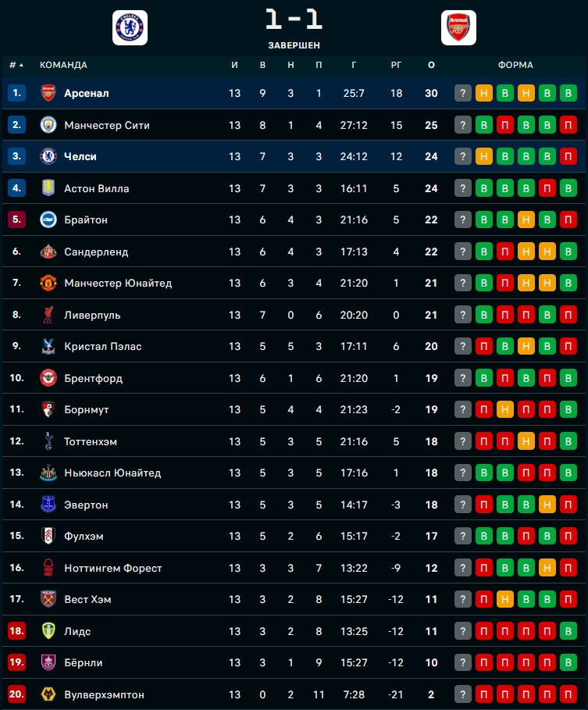
Task: Click Arsenal's grey question-mark form badge
Action: click(463, 94)
